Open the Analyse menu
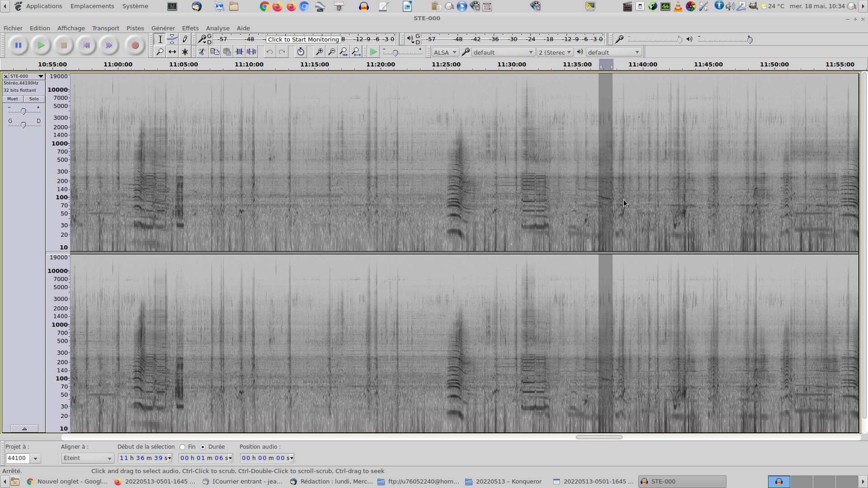Viewport: 868px width, 488px height. pos(217,28)
